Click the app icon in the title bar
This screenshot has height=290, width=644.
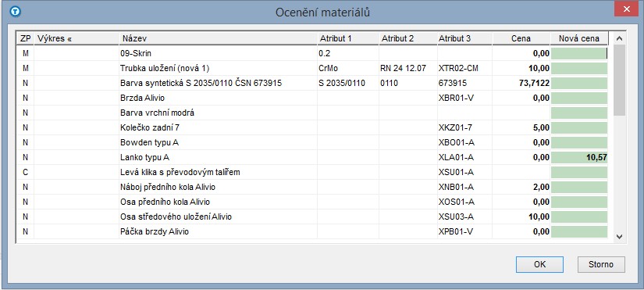pyautogui.click(x=15, y=12)
